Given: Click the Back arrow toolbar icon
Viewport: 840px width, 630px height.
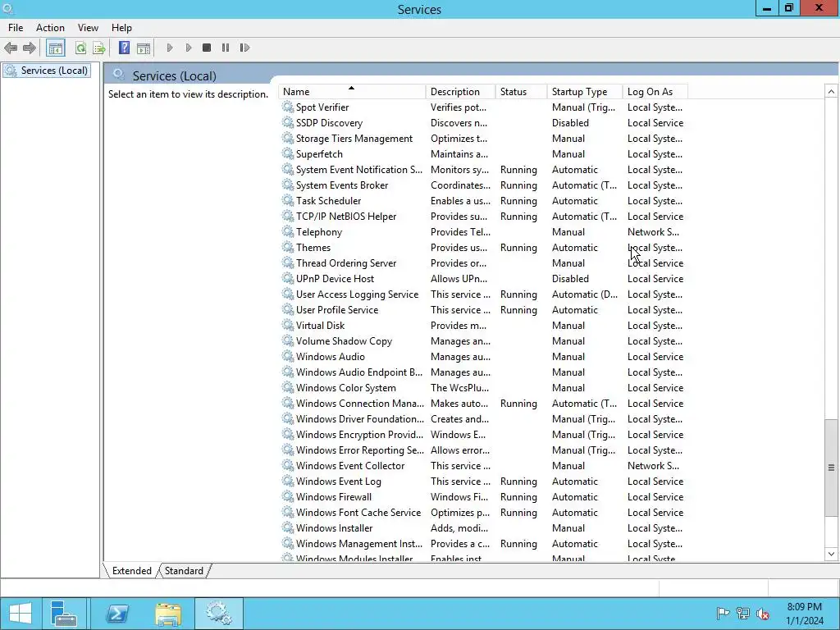Looking at the screenshot, I should tap(11, 48).
